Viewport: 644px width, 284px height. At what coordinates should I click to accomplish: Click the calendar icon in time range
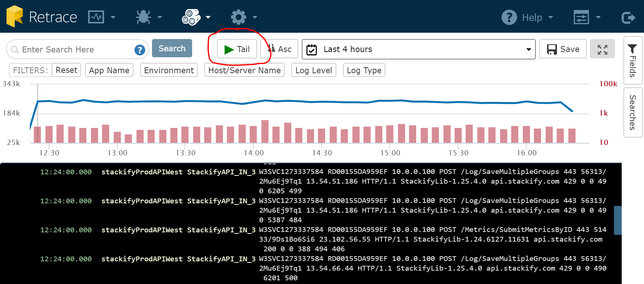pos(312,49)
